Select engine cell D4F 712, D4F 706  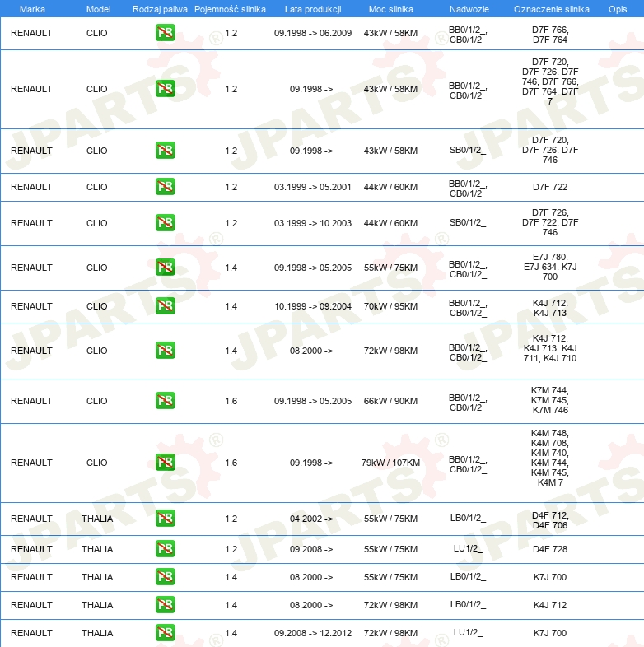point(550,520)
